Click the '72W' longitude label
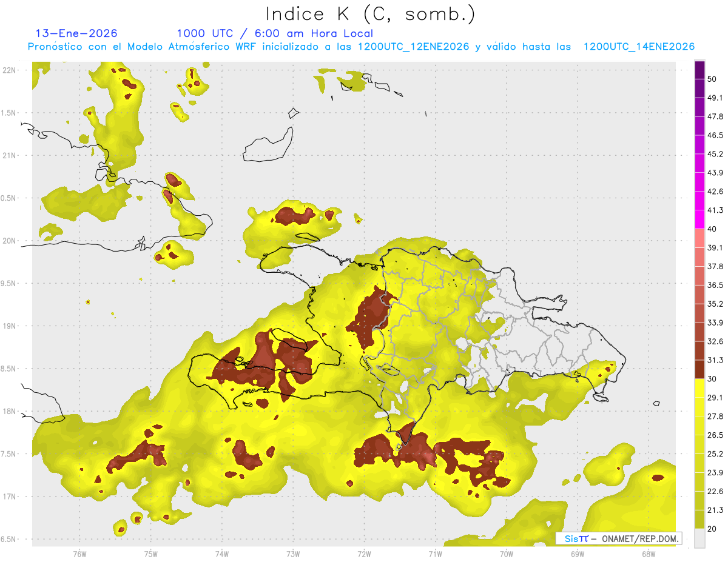 pos(364,554)
